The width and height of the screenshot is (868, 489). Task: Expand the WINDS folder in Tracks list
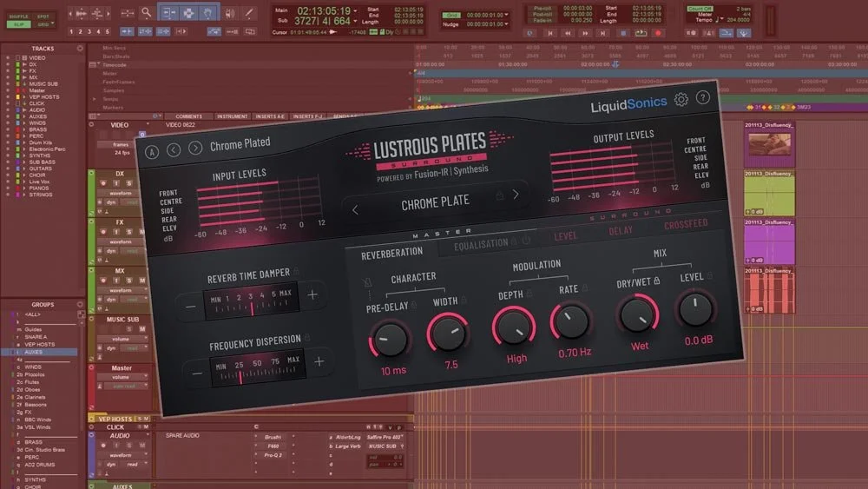24,123
